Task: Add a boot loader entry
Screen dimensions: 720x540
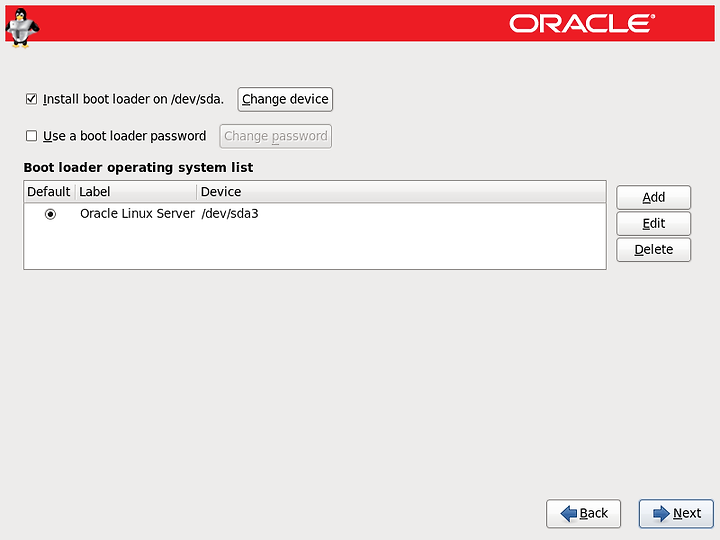Action: 653,197
